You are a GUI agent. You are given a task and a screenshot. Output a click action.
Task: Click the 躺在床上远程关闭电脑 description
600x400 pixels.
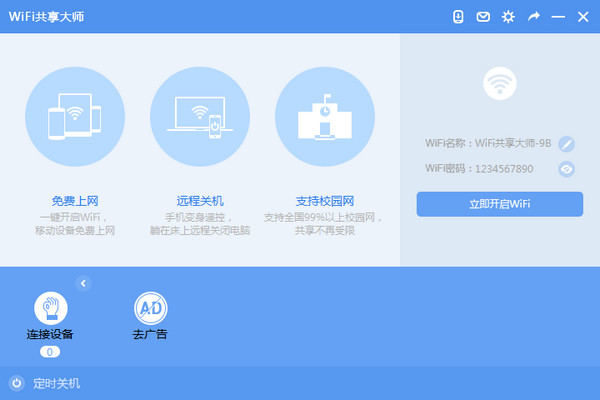click(200, 230)
